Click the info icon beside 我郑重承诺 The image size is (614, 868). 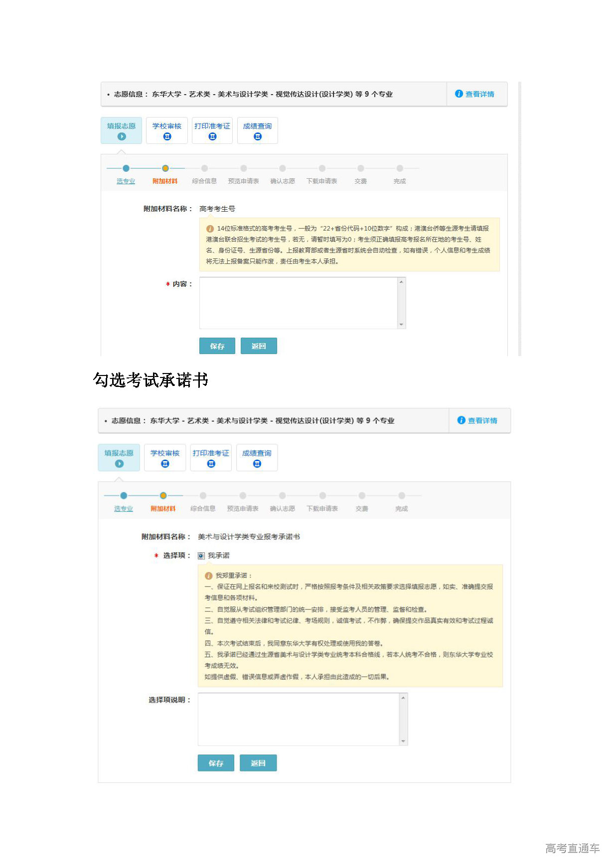pos(208,576)
